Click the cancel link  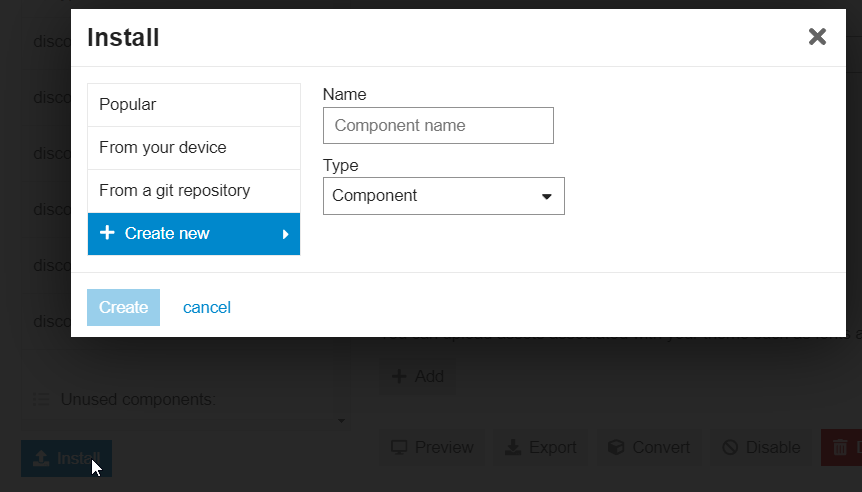(207, 307)
